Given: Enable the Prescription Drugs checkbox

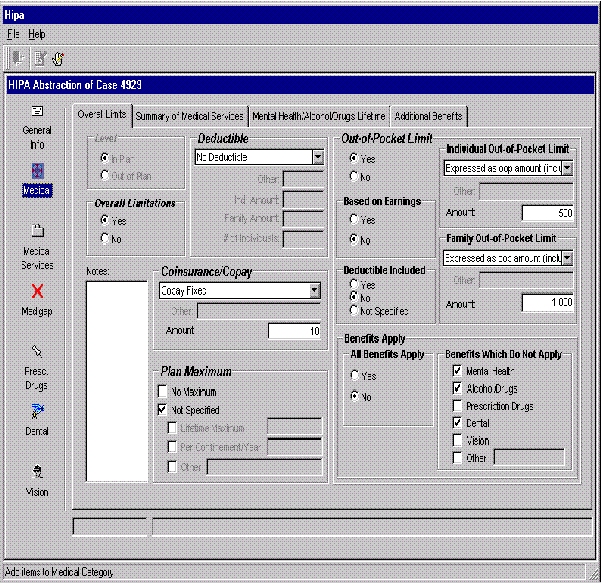Looking at the screenshot, I should 458,406.
